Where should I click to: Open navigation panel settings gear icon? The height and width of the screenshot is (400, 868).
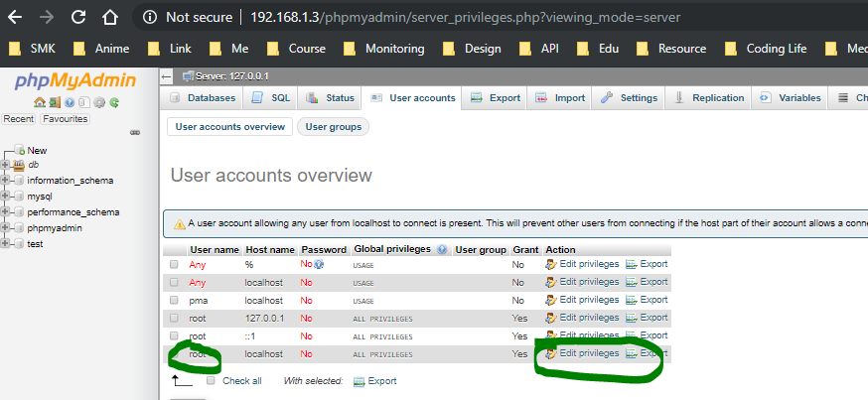tap(99, 102)
